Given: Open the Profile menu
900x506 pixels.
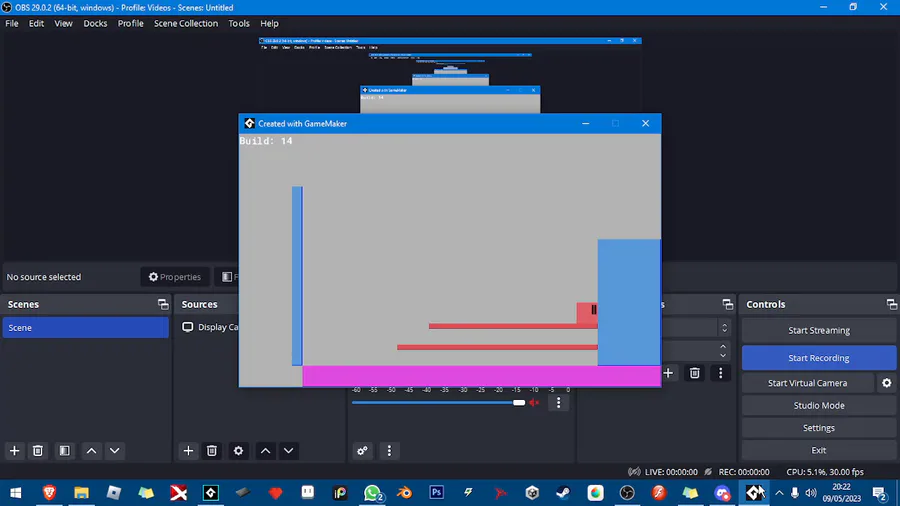Looking at the screenshot, I should click(130, 24).
